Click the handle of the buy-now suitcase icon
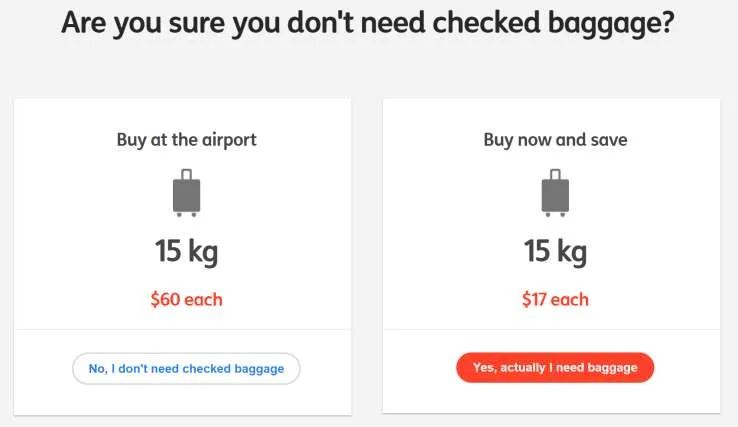 pyautogui.click(x=555, y=174)
